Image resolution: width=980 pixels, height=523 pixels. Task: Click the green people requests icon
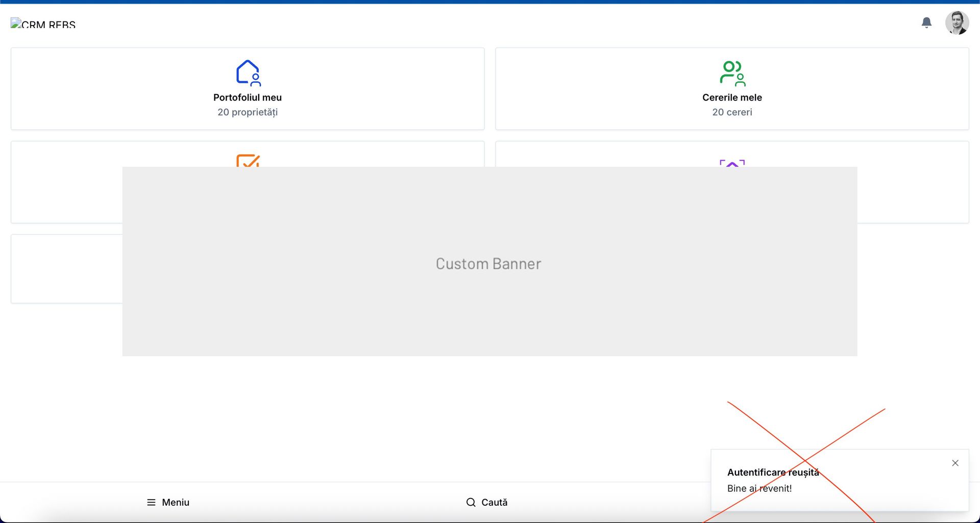(x=732, y=73)
